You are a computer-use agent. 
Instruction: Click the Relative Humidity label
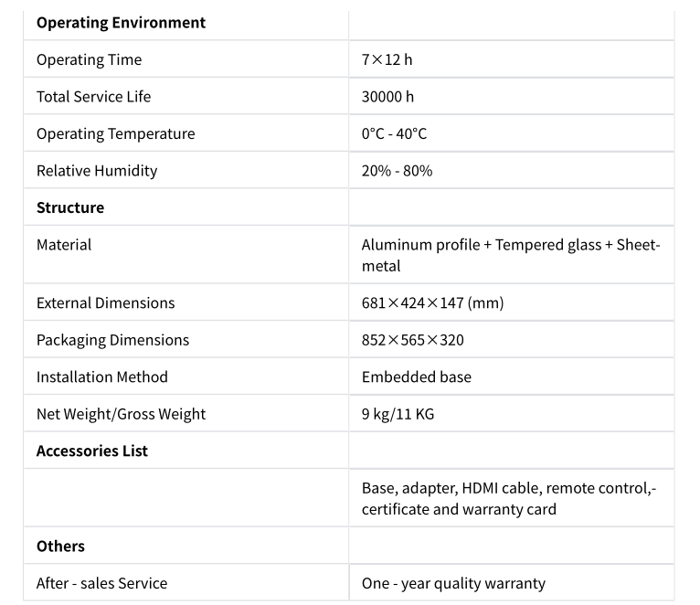tap(97, 171)
